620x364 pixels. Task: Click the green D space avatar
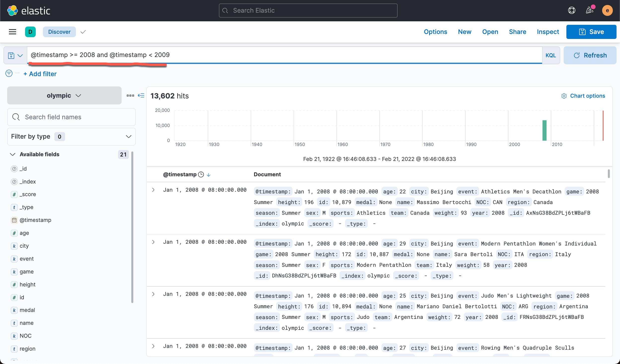click(30, 32)
